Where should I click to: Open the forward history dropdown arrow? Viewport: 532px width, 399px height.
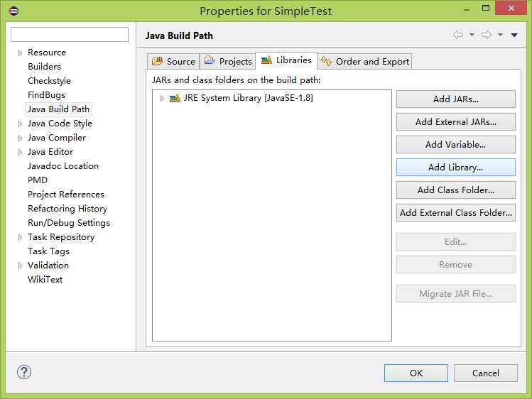click(x=500, y=35)
